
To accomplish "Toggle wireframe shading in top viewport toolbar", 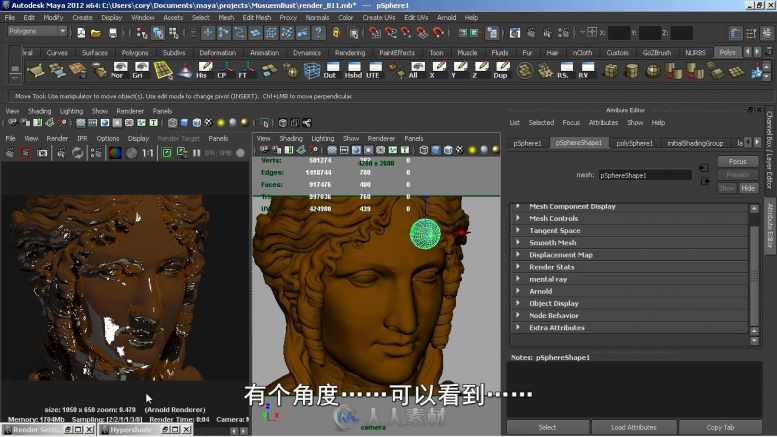I will pyautogui.click(x=172, y=122).
